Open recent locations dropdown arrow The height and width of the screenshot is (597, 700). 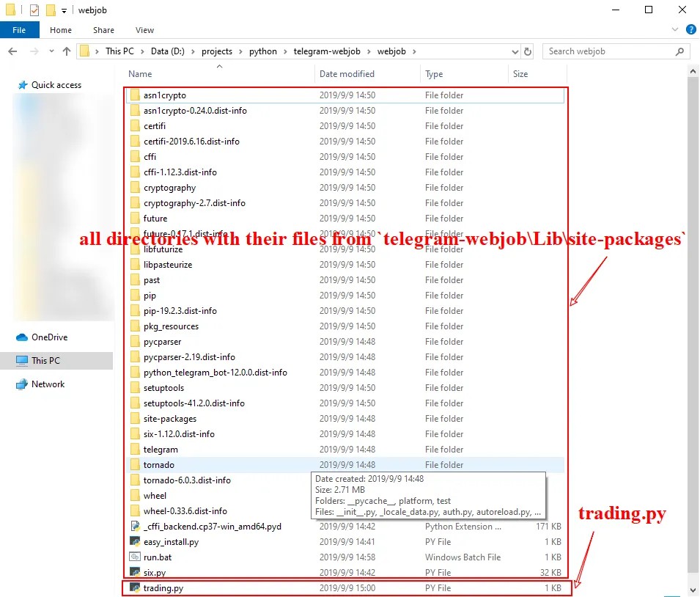click(52, 51)
